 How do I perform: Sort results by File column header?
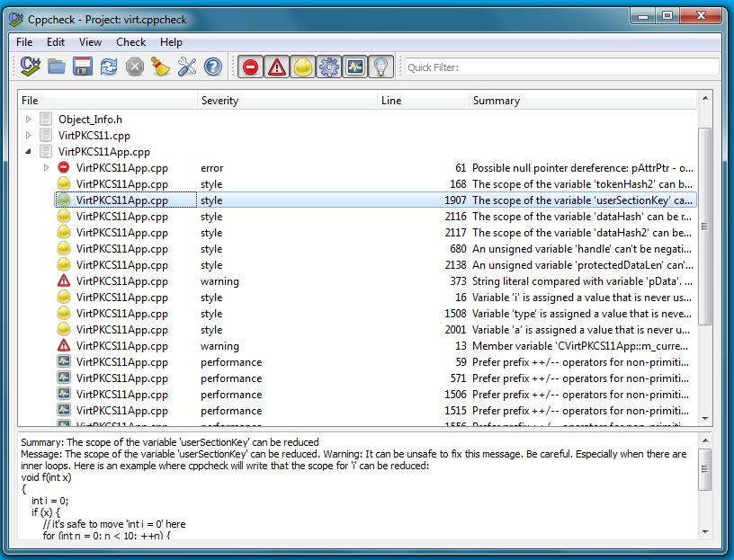108,101
